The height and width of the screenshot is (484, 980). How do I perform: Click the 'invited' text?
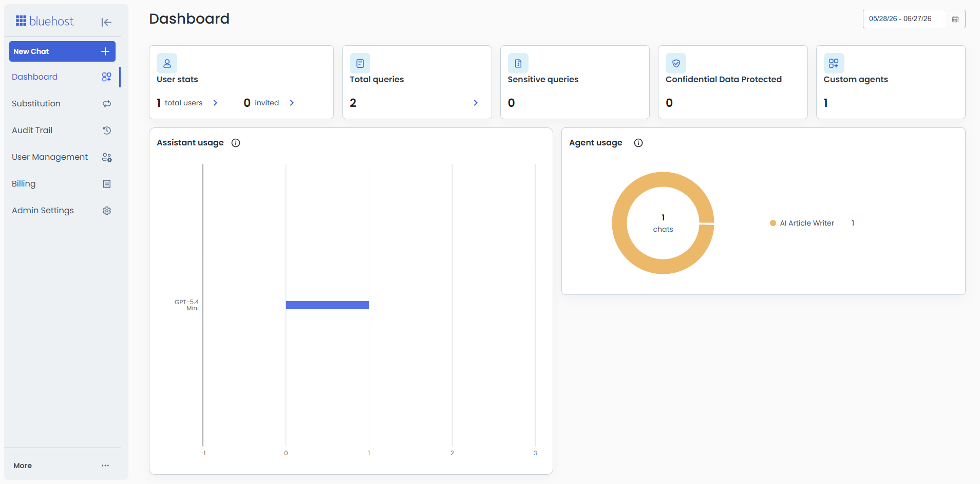coord(267,103)
